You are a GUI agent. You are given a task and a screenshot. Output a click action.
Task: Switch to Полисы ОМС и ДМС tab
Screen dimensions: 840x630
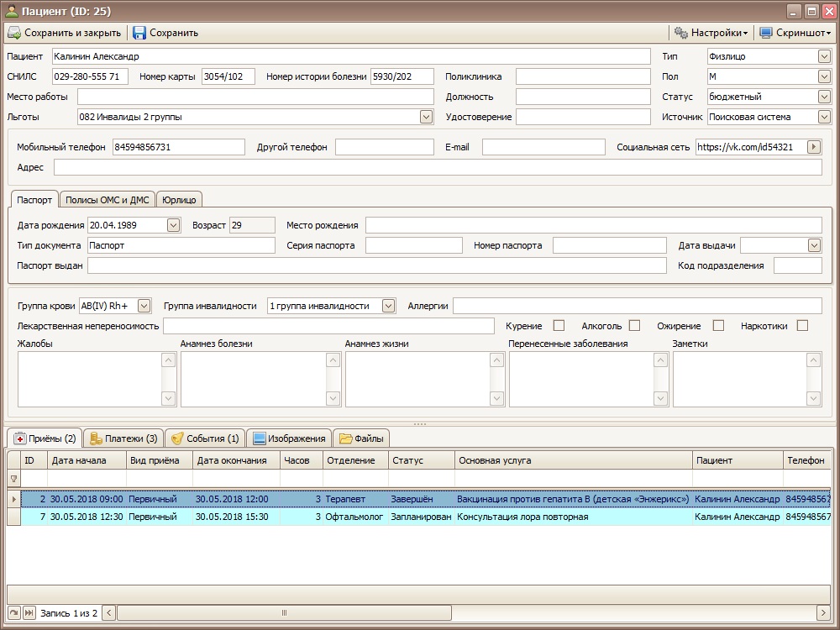pyautogui.click(x=108, y=200)
